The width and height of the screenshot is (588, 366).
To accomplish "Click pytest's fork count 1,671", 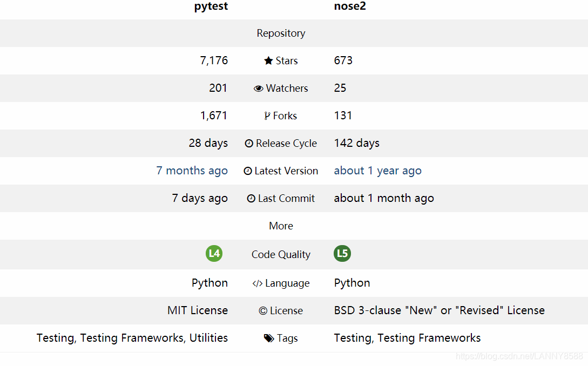I will coord(214,116).
